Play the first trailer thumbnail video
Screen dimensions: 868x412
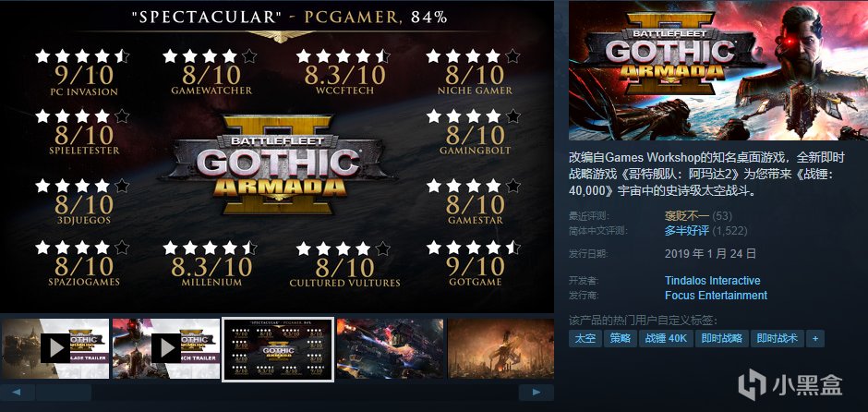tap(54, 349)
